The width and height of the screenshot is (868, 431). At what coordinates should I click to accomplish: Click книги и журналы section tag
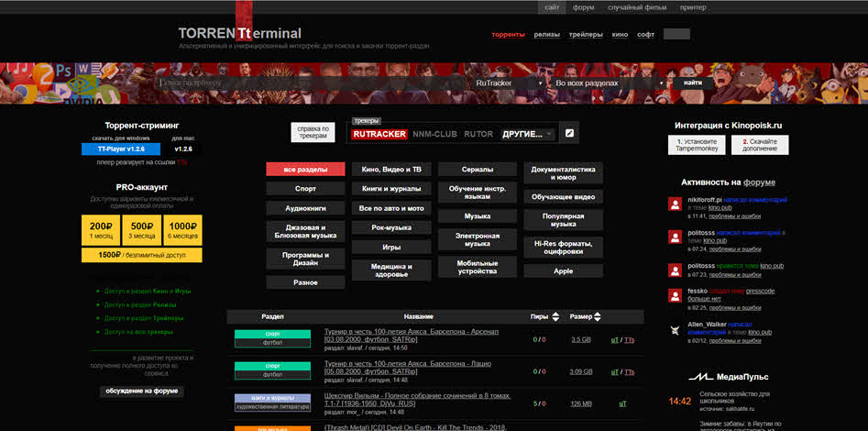272,398
